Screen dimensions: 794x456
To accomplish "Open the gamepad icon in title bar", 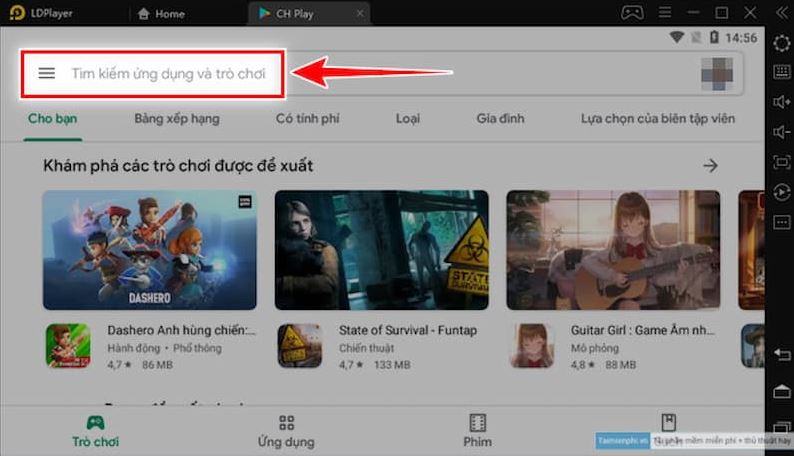I will (x=632, y=13).
